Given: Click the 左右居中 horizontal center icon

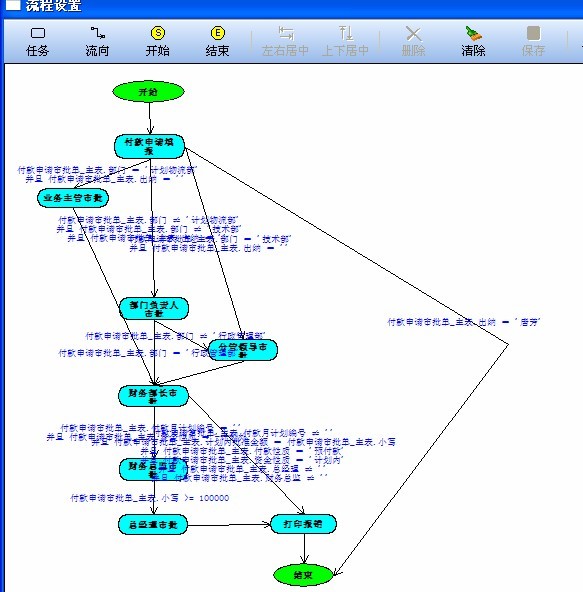Looking at the screenshot, I should (285, 33).
